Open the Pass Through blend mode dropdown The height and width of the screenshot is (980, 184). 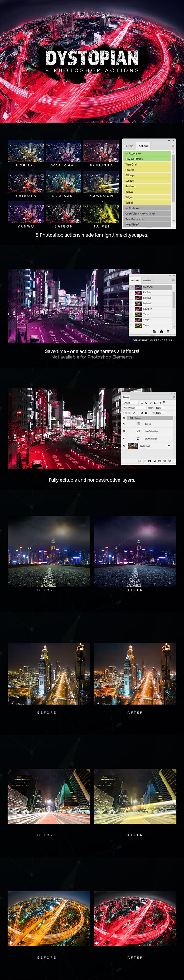(x=134, y=408)
